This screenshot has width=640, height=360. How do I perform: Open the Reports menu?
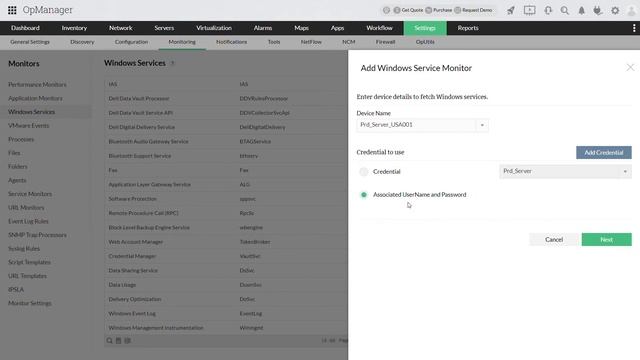[x=468, y=28]
